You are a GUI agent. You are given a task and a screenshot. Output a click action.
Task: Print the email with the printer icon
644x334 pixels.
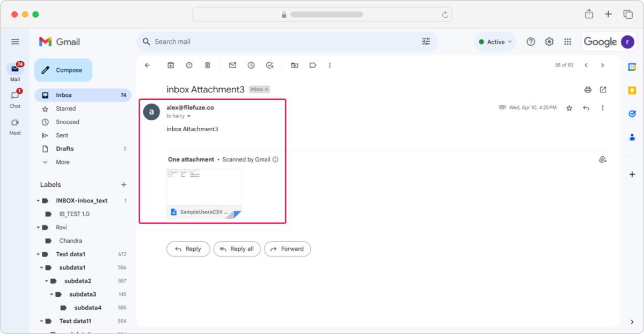(589, 89)
